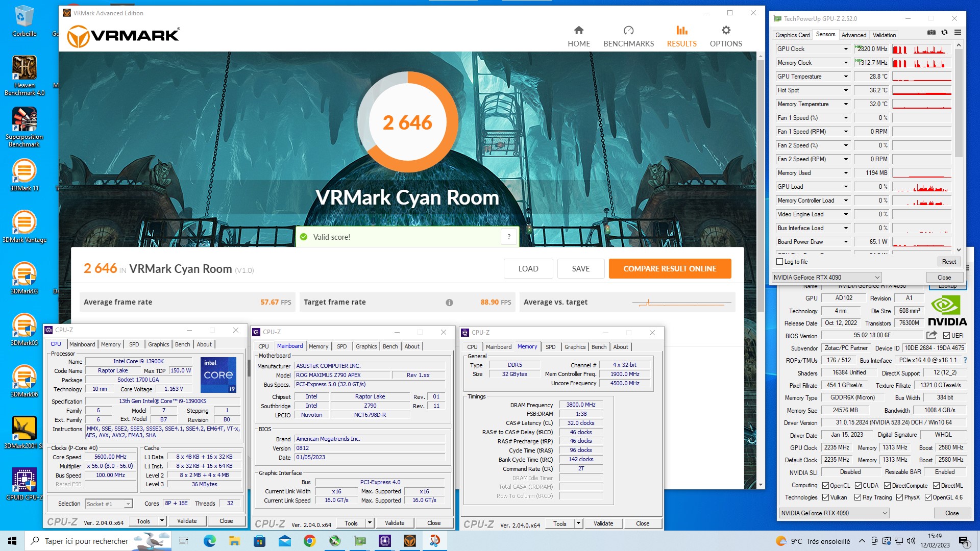Screen dimensions: 980x551
Task: Open Tools dropdown arrow in CPU-Z CPU window
Action: pyautogui.click(x=162, y=521)
